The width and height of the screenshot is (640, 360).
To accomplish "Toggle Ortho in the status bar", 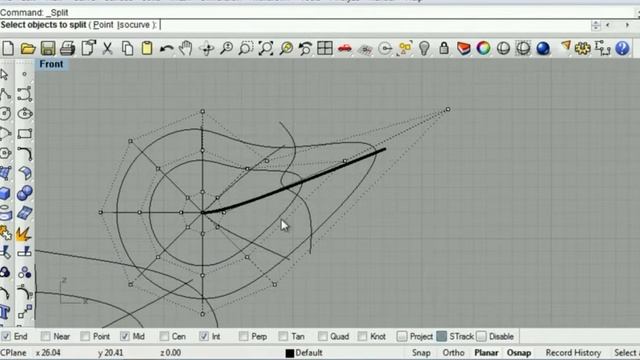I will 453,353.
